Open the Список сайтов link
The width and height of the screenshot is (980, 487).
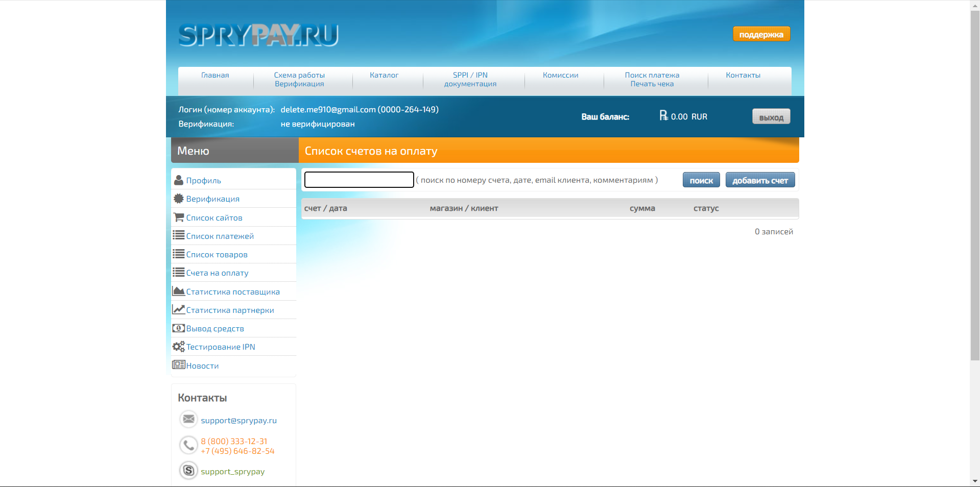(x=214, y=218)
